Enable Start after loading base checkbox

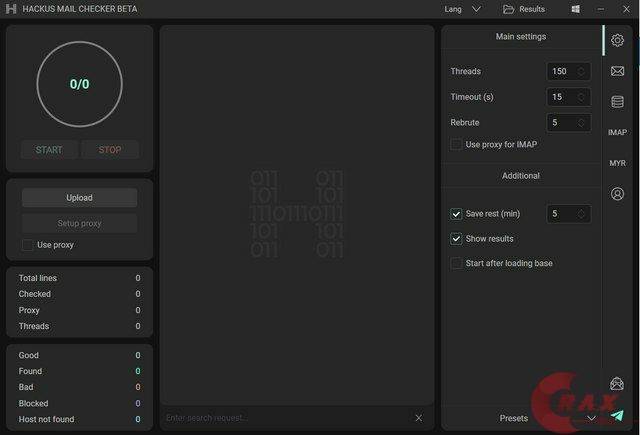[456, 263]
